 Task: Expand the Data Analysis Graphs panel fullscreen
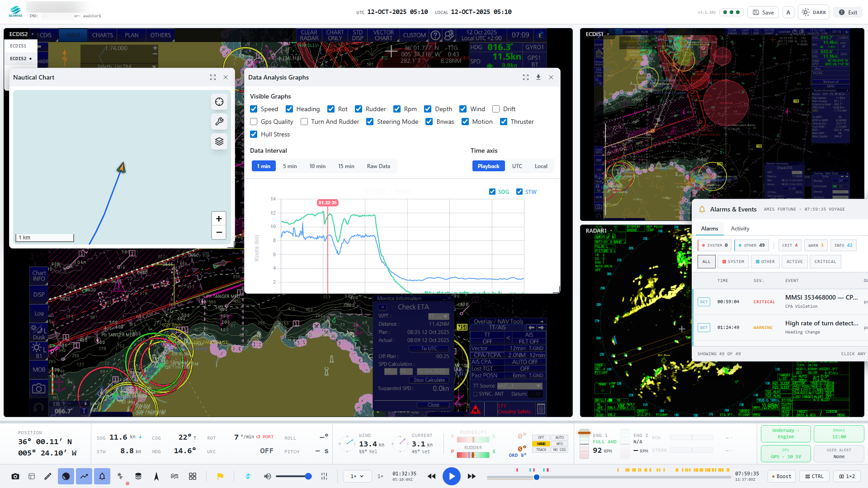coord(526,77)
